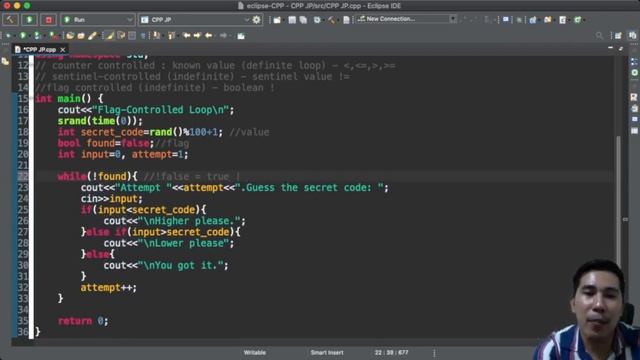640x360 pixels.
Task: Click the greyed-out Forward navigation arrow
Action: pos(223,36)
